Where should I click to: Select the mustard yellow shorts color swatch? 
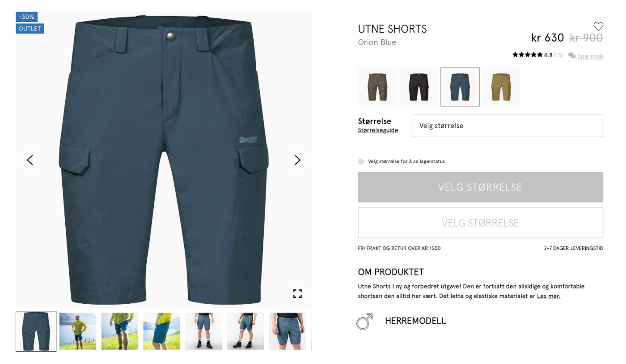pyautogui.click(x=501, y=87)
